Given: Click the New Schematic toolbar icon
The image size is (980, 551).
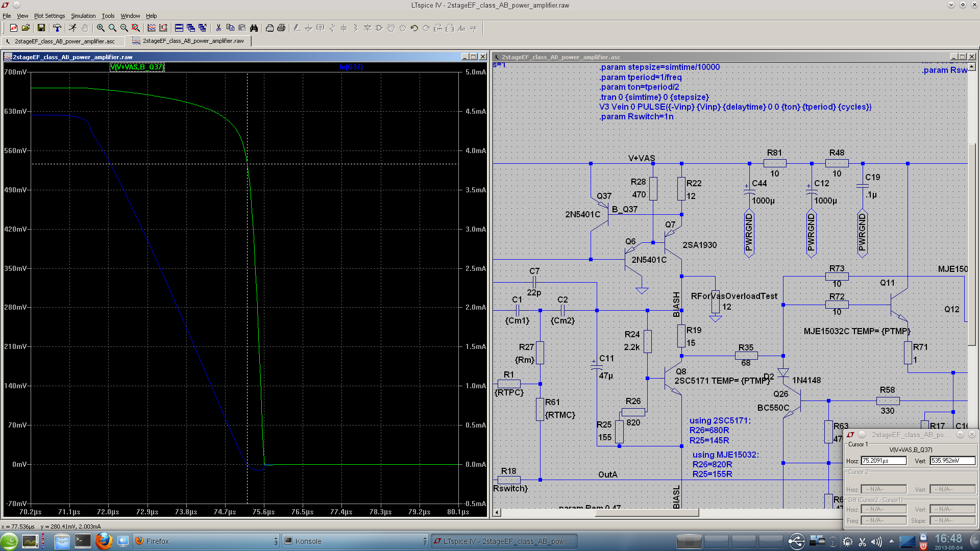Looking at the screenshot, I should point(14,28).
